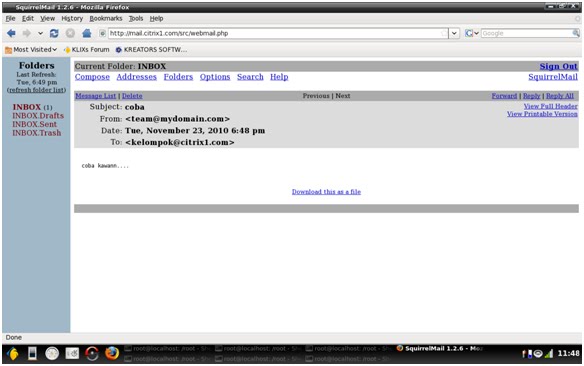Open the Edit menu
Screen dimensions: 584x366
(x=28, y=18)
